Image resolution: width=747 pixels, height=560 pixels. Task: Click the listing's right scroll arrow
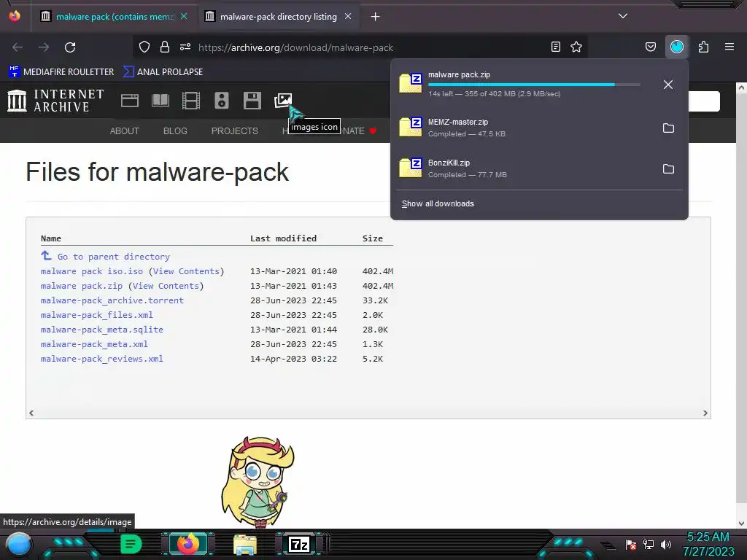(x=705, y=413)
